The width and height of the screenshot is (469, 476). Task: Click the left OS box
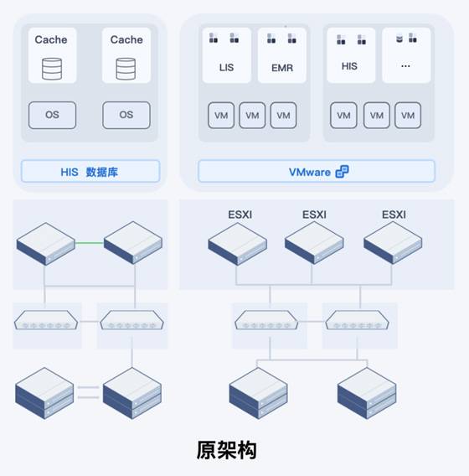click(52, 115)
